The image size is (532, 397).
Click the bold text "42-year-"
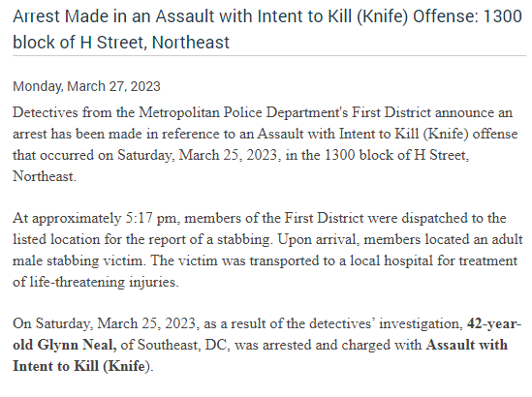coord(494,323)
